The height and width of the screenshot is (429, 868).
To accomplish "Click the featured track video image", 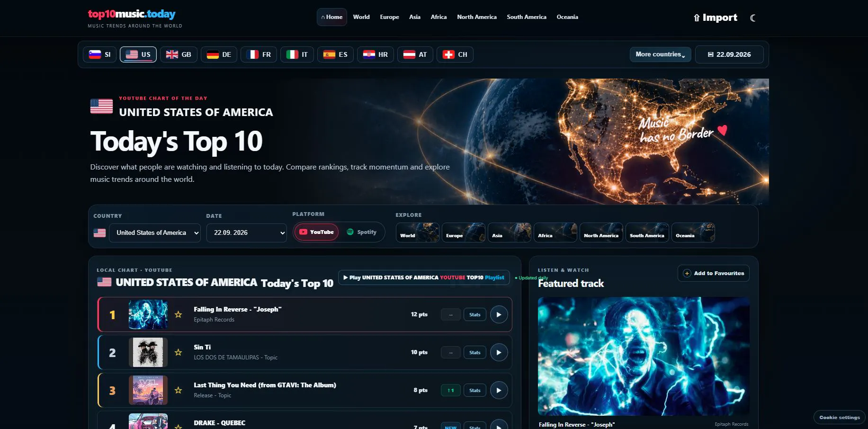I will coord(644,356).
